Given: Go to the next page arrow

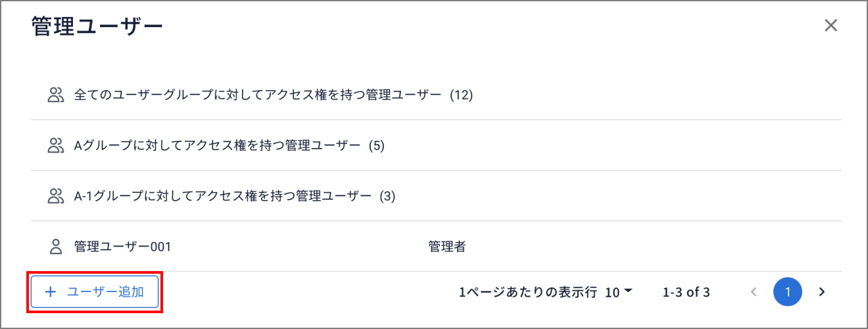Looking at the screenshot, I should (x=821, y=292).
